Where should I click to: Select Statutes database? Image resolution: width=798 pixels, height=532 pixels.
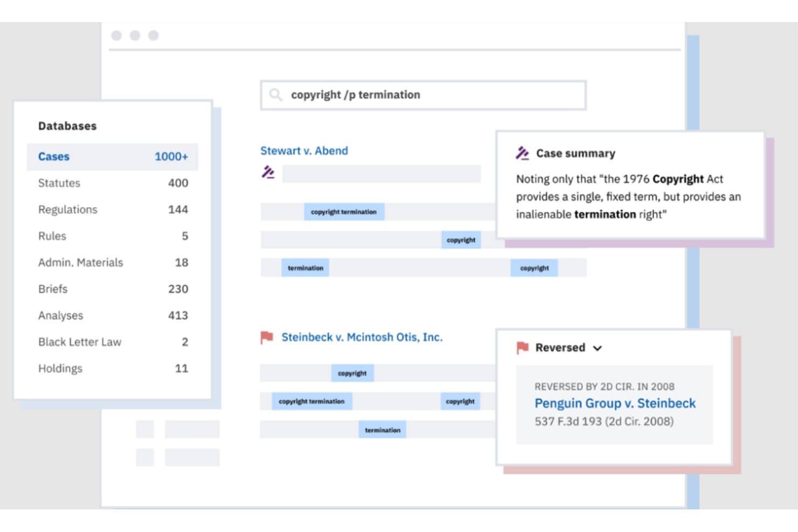113,183
